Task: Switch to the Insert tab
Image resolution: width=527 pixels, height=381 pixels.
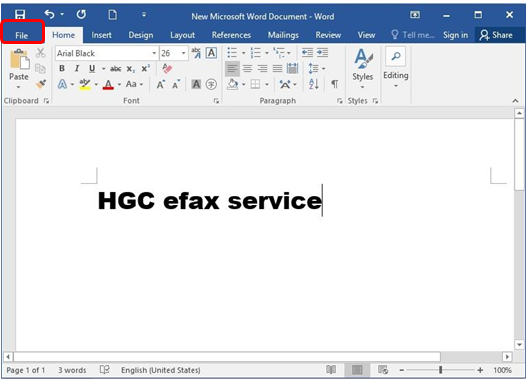Action: point(101,35)
